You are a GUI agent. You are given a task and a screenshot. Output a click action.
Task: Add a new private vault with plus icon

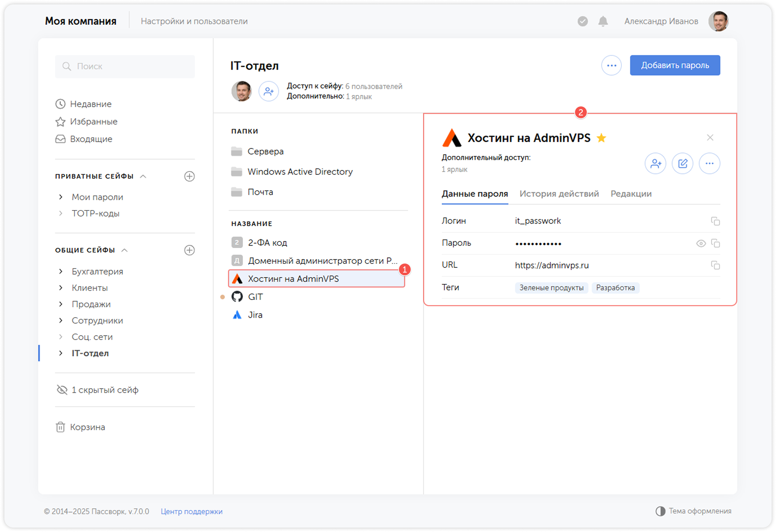coord(189,176)
